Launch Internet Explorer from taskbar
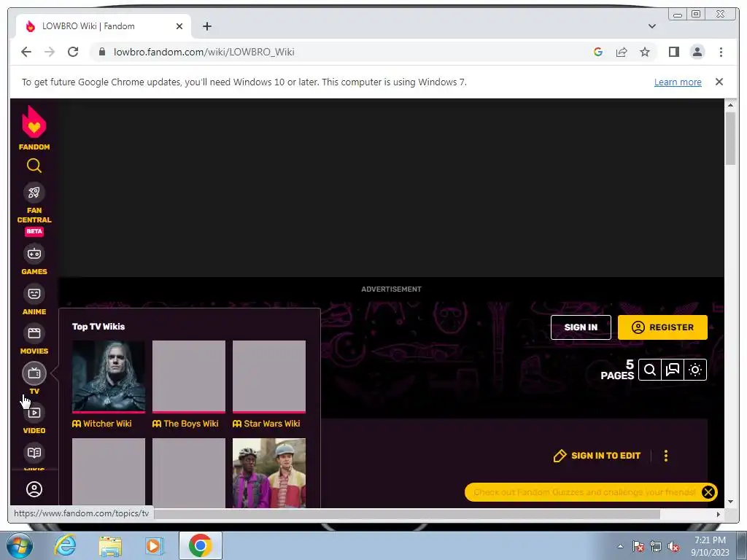Image resolution: width=747 pixels, height=560 pixels. pos(65,545)
